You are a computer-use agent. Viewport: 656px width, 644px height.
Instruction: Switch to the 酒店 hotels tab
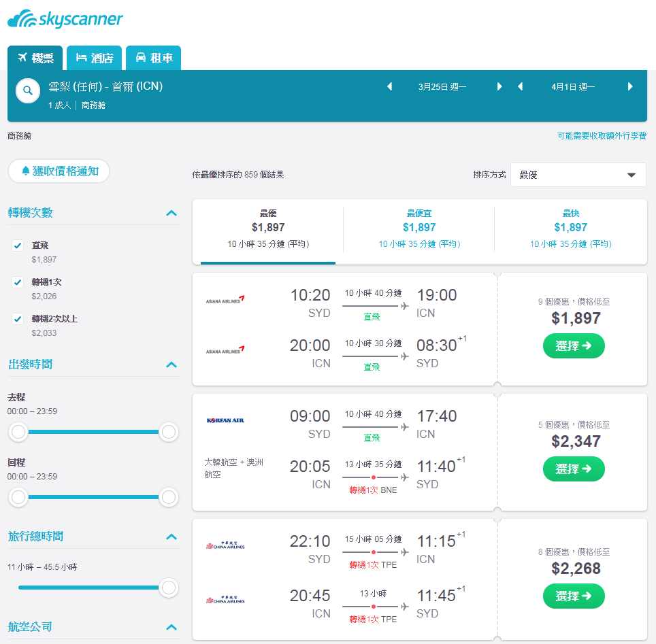tap(94, 58)
